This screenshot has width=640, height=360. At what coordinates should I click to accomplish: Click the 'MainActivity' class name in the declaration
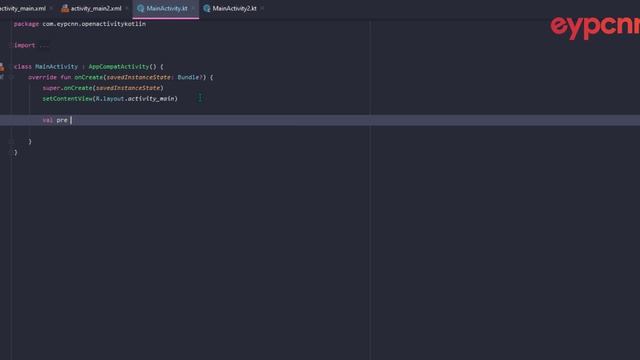tap(56, 67)
